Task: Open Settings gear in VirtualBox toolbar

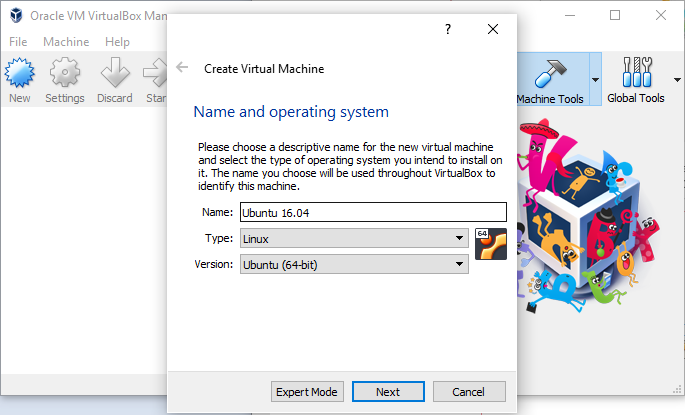Action: point(65,73)
